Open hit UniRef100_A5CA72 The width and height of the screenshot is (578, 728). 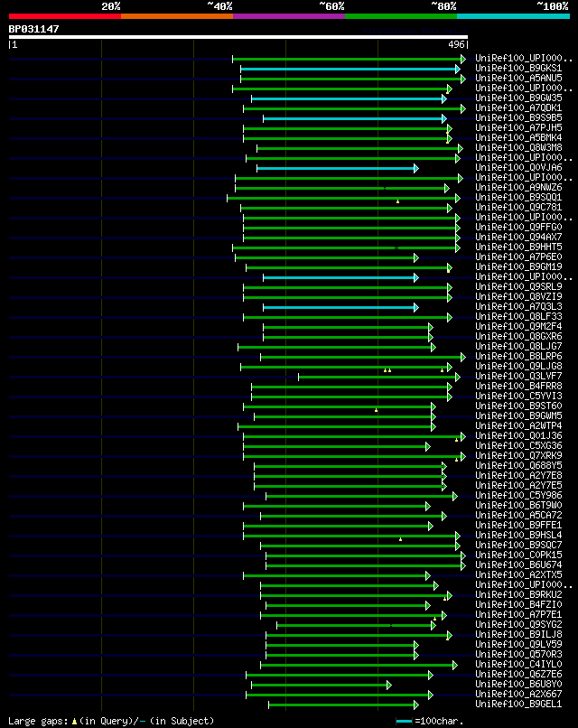click(518, 515)
